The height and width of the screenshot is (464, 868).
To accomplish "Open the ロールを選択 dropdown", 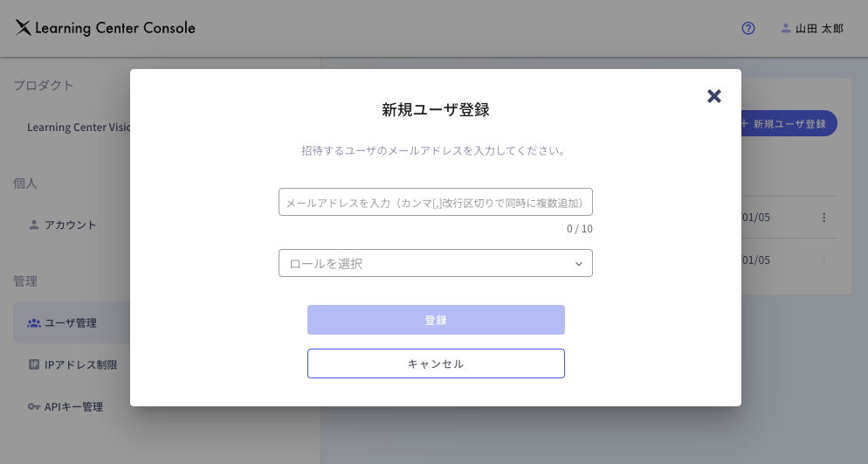I will [435, 263].
